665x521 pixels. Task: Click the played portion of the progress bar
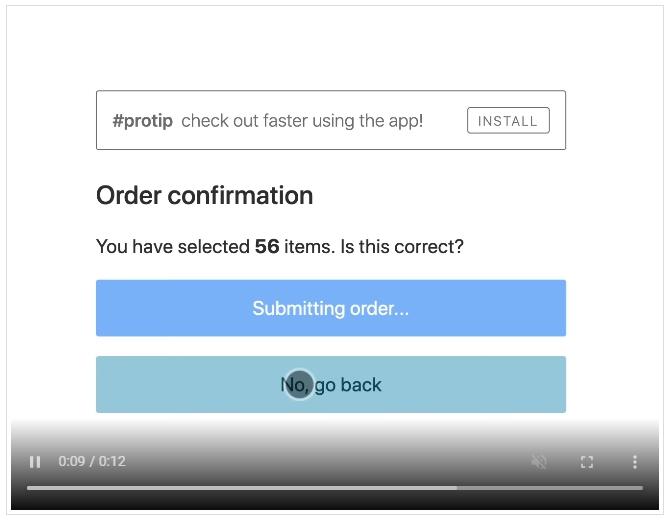tap(240, 488)
